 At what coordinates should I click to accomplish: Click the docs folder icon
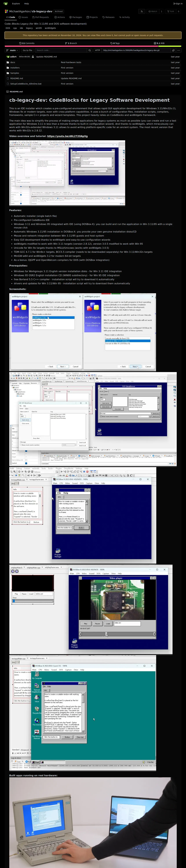[8, 62]
